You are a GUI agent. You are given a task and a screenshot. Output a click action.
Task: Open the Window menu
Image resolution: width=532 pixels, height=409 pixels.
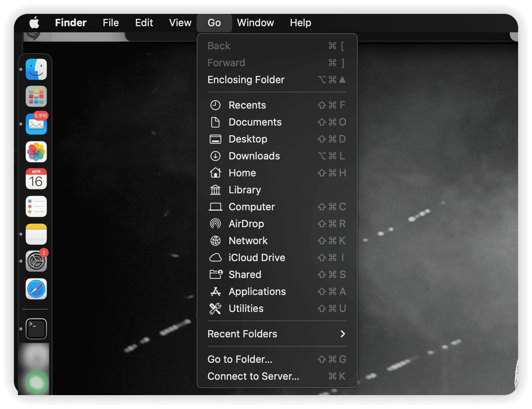point(255,23)
